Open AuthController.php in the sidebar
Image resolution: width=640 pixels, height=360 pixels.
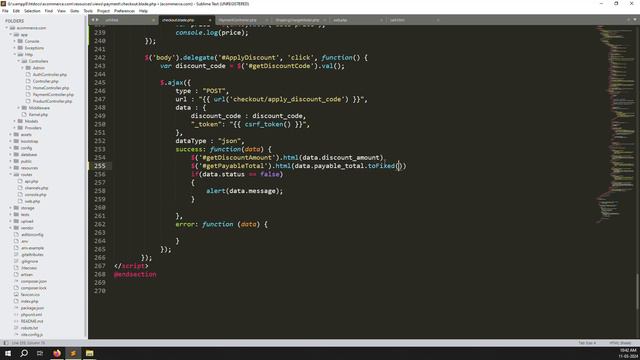tap(50, 75)
